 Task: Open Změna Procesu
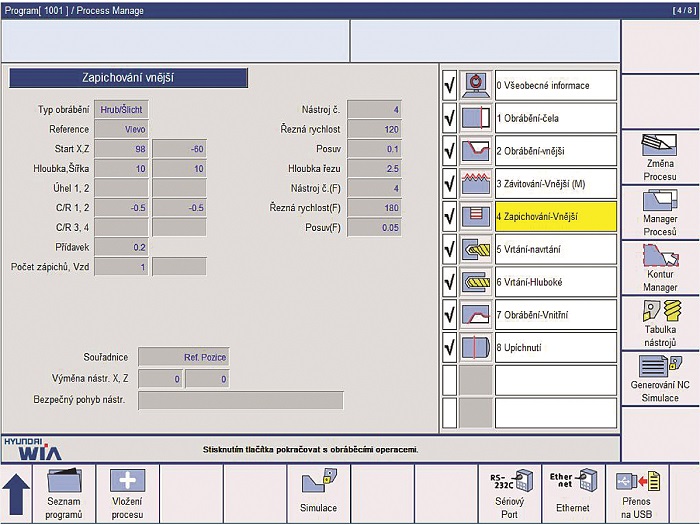pos(660,157)
